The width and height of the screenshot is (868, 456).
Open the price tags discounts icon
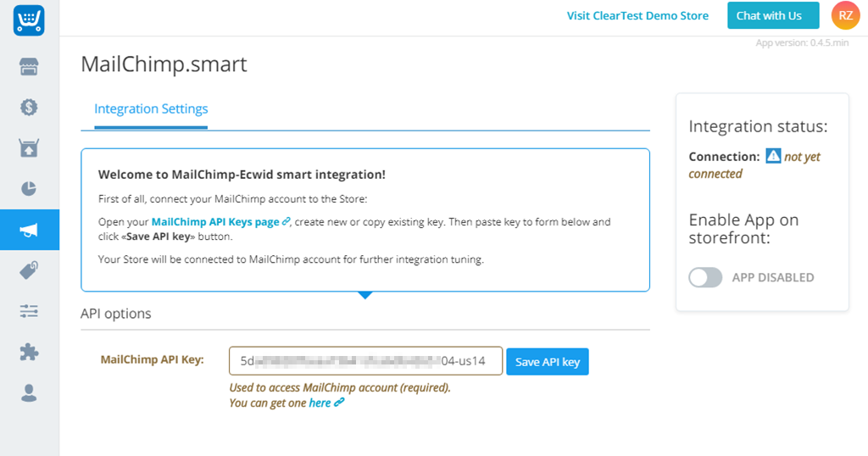click(29, 270)
